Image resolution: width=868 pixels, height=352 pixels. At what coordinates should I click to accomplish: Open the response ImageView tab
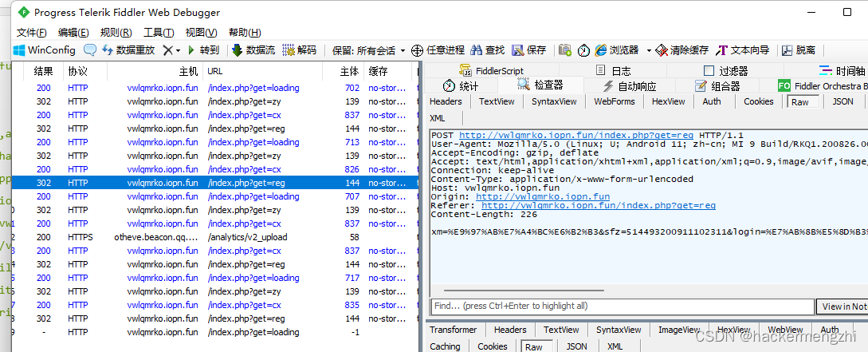[x=678, y=330]
